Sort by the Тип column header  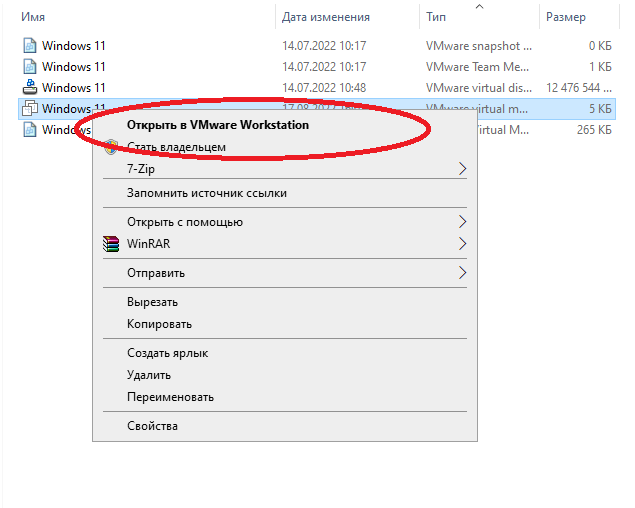[x=436, y=17]
